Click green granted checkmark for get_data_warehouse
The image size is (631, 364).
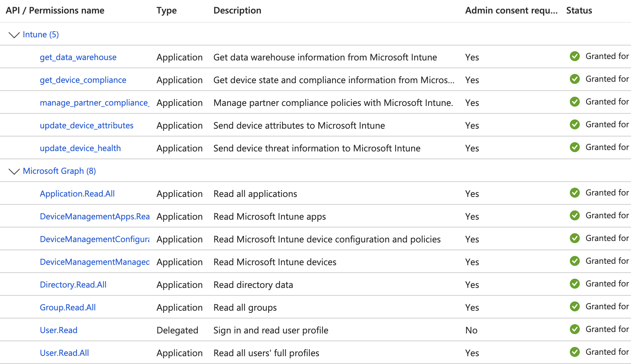pos(575,56)
